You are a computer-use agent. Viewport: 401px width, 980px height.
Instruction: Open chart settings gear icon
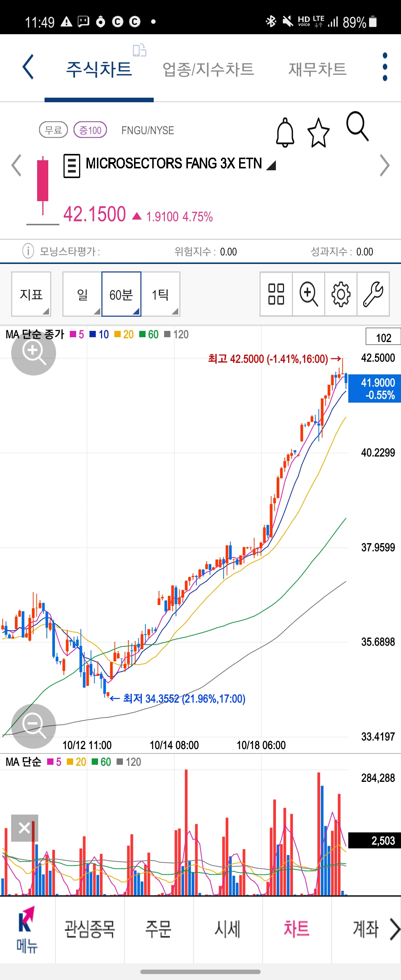(x=340, y=294)
